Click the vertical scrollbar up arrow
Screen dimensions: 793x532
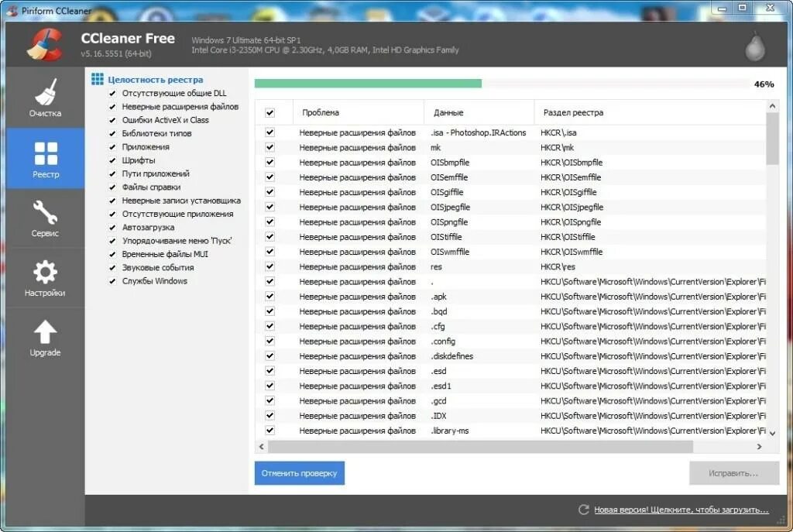pyautogui.click(x=772, y=106)
